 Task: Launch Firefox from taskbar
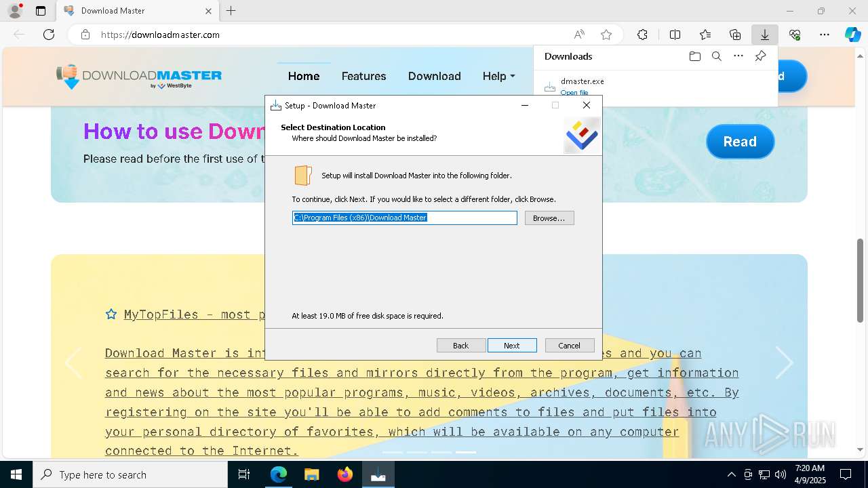point(345,474)
